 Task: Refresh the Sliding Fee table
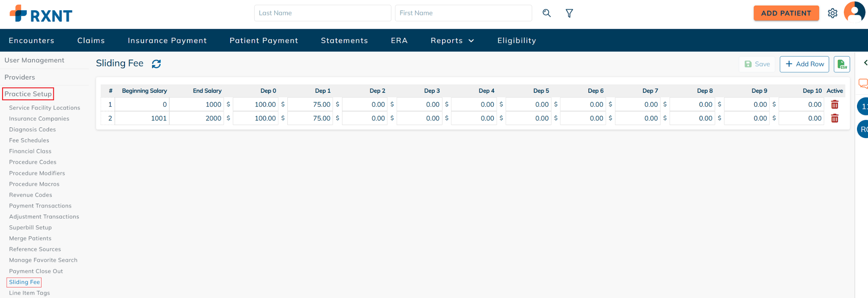point(156,64)
